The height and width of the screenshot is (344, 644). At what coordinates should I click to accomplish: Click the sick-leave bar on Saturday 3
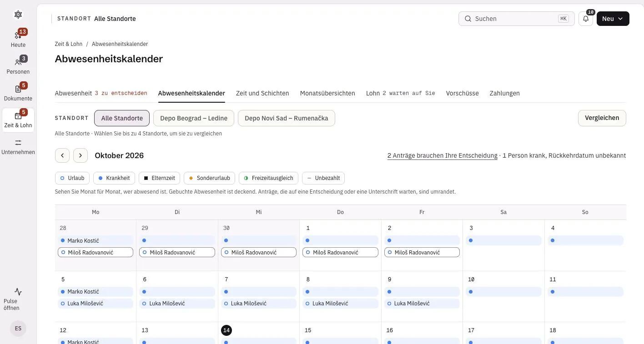click(x=503, y=240)
